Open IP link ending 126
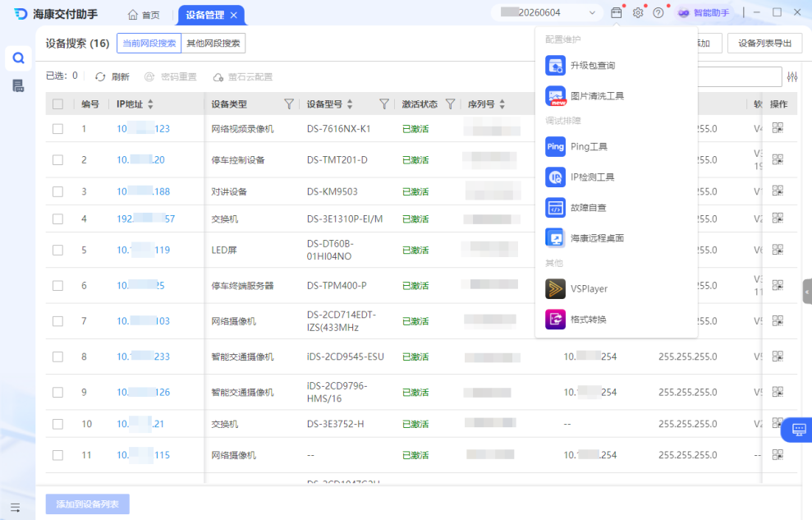The width and height of the screenshot is (812, 520). coord(144,393)
